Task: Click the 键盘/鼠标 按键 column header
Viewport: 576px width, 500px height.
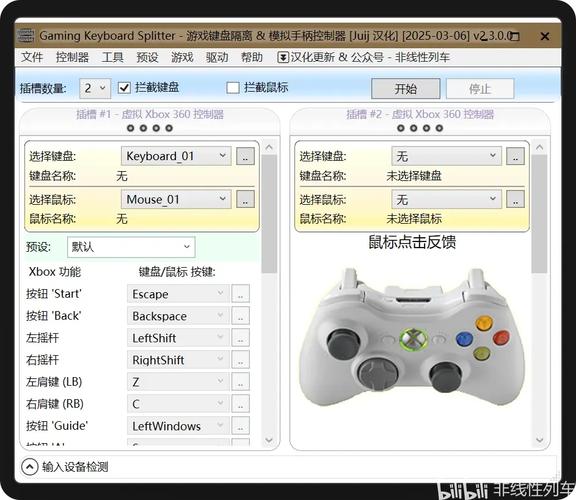Action: click(x=177, y=272)
